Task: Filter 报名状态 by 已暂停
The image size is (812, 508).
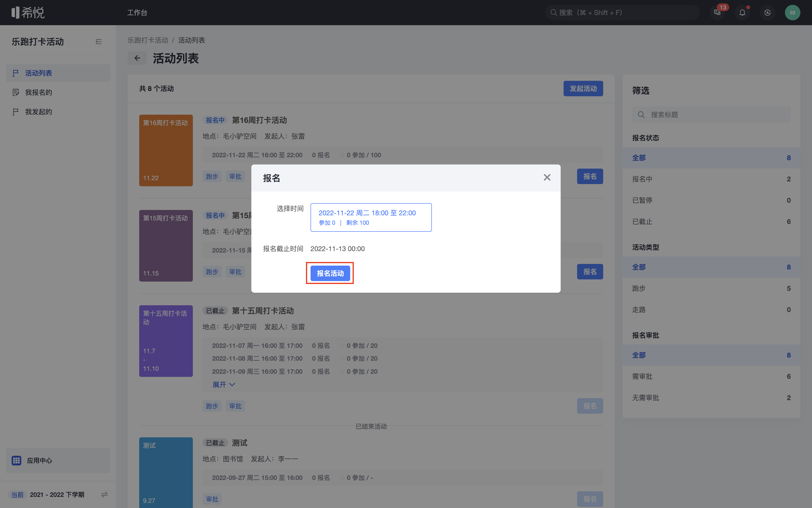Action: click(x=711, y=200)
